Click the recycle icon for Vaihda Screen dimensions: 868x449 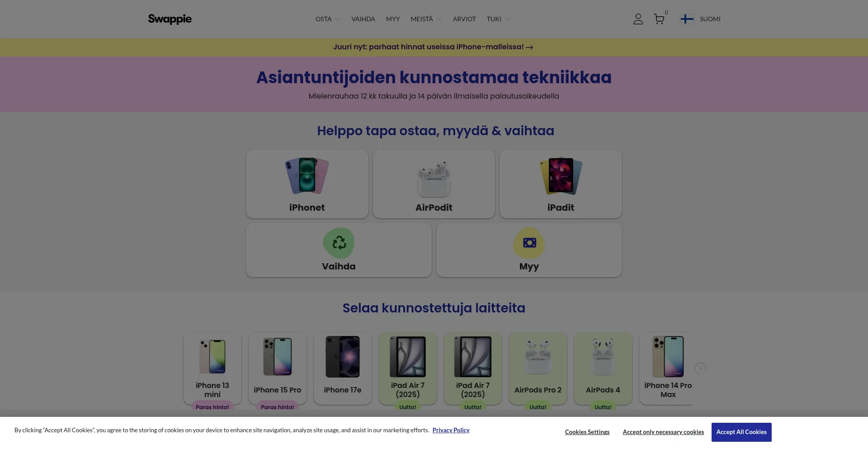click(x=339, y=243)
